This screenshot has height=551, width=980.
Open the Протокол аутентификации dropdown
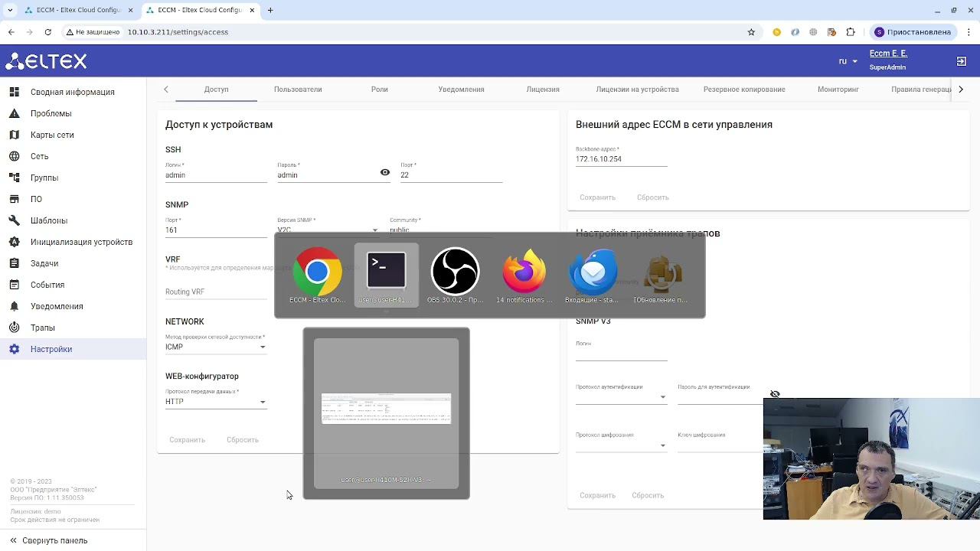[x=621, y=396]
